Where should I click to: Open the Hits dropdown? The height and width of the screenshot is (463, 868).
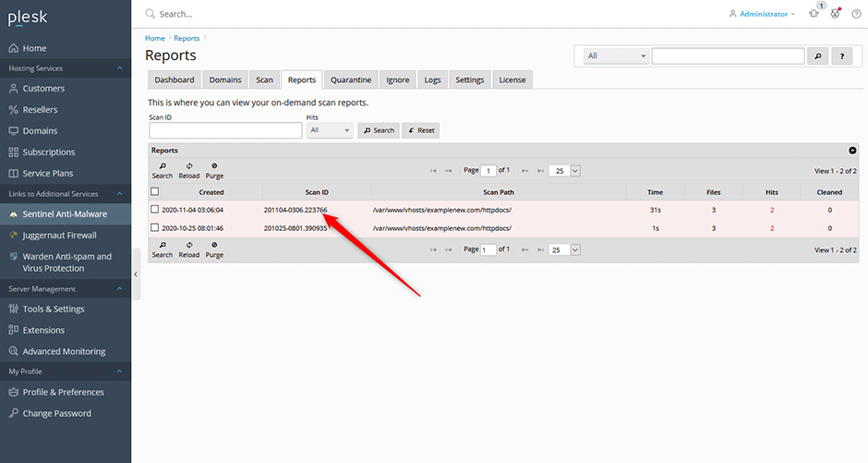pos(330,130)
